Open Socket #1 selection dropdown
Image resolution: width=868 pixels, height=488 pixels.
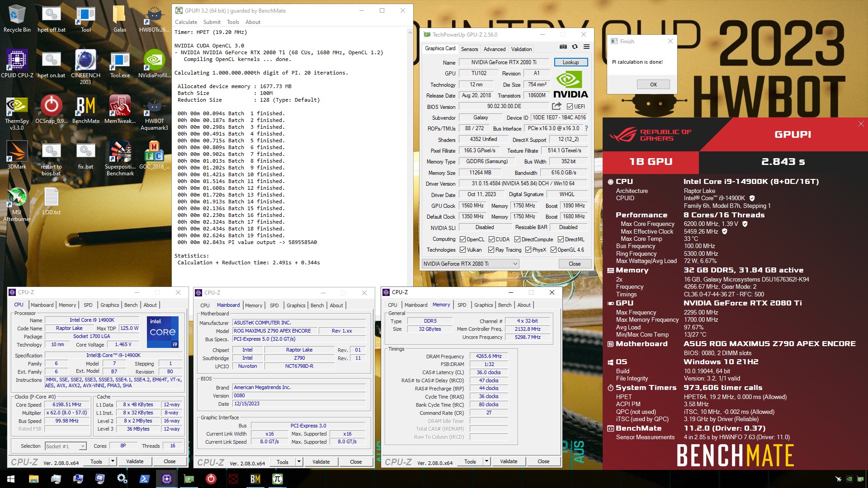click(66, 446)
